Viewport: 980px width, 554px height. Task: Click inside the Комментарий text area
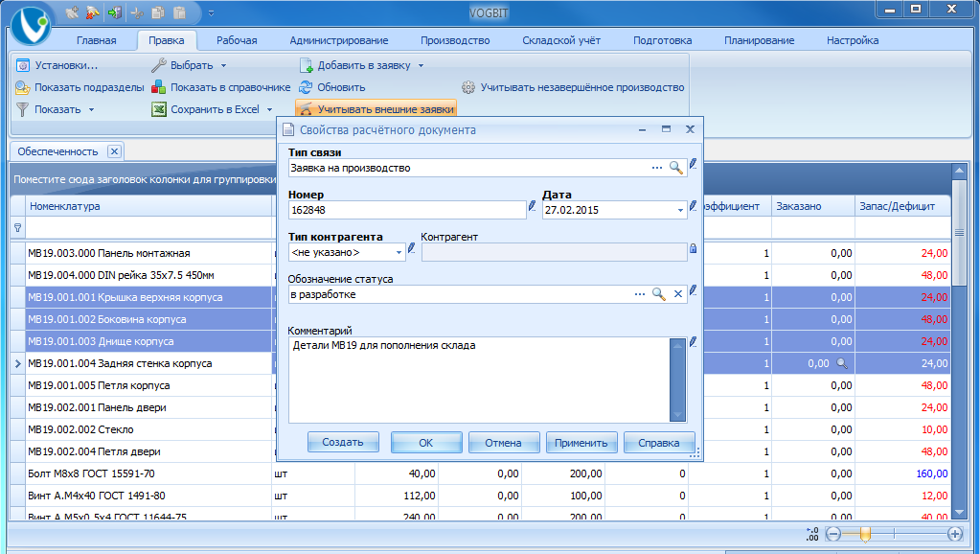point(479,380)
